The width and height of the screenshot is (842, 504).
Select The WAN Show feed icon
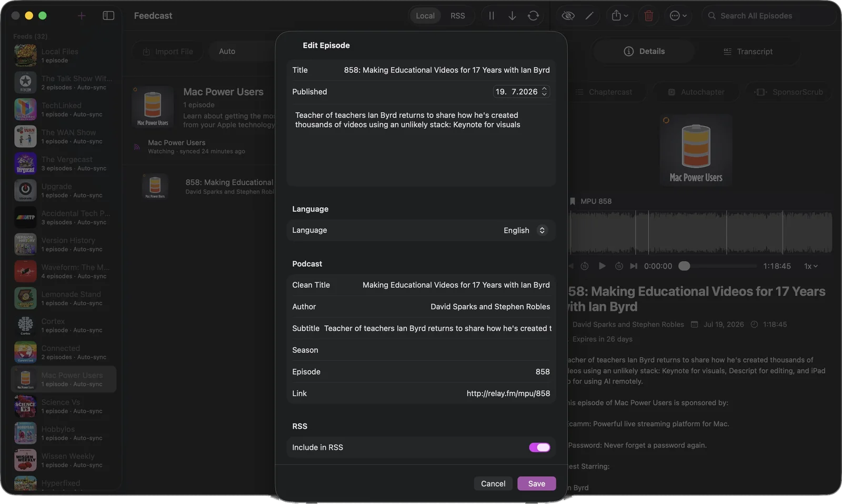click(25, 136)
